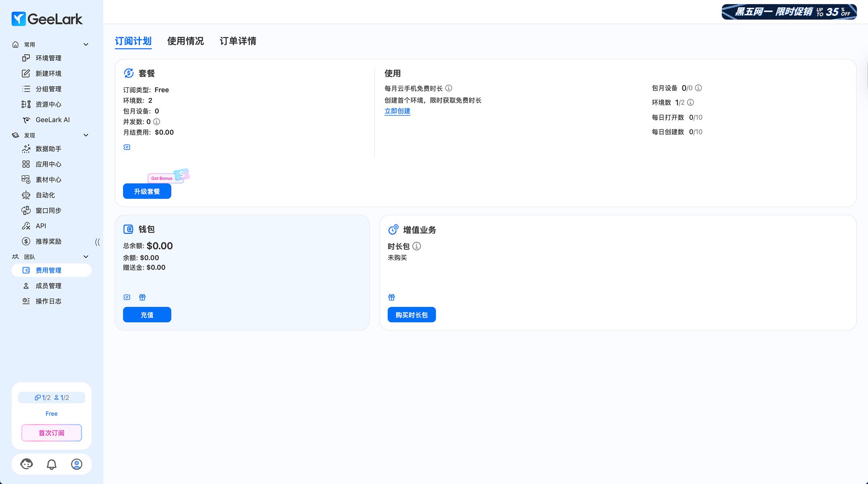Click the coupon icon under 月结费用
Image resolution: width=868 pixels, height=484 pixels.
(x=127, y=147)
